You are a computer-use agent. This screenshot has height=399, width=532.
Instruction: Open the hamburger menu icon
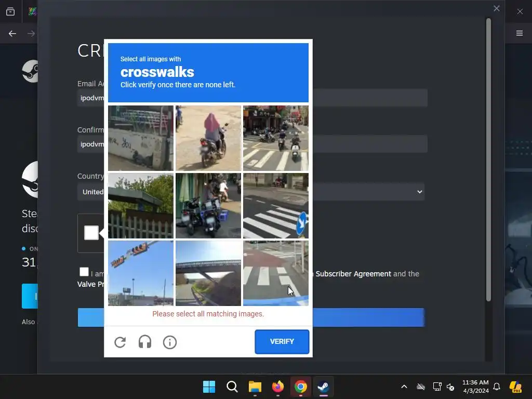pyautogui.click(x=520, y=33)
